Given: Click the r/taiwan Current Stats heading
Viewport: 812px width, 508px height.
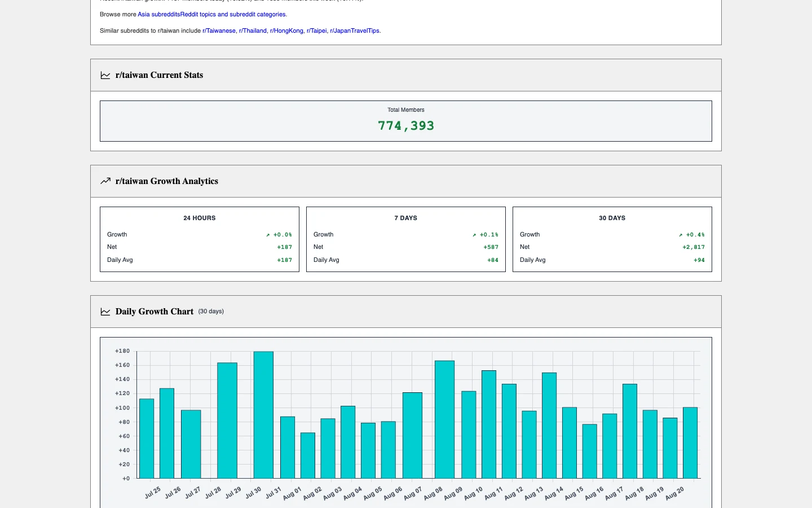Looking at the screenshot, I should pos(159,75).
